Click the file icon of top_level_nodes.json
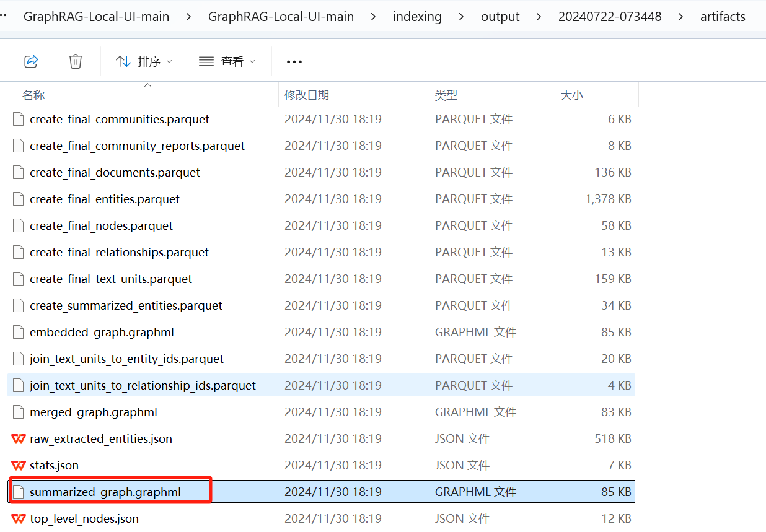The width and height of the screenshot is (766, 532). (x=17, y=518)
